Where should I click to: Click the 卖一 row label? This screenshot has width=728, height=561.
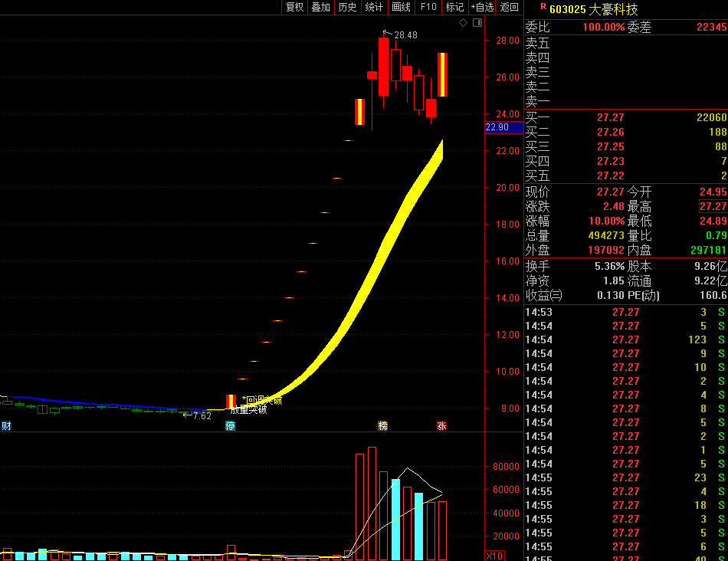(538, 101)
